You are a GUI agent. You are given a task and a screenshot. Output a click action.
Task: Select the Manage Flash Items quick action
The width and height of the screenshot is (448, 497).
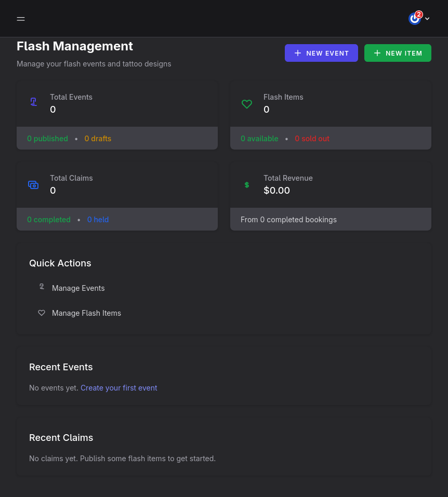pyautogui.click(x=86, y=313)
